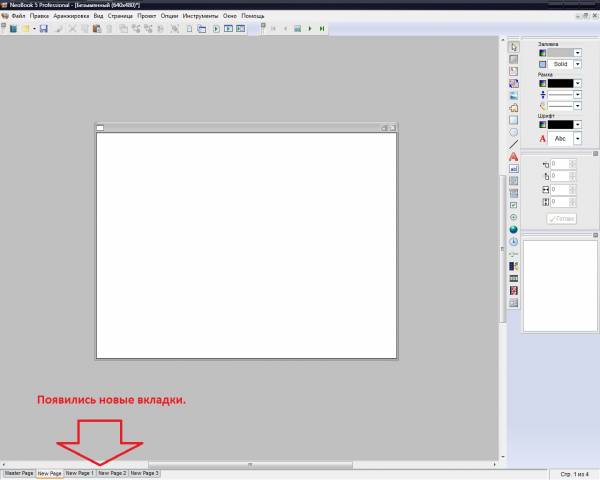Expand the black frame color dropdown
The height and width of the screenshot is (480, 600).
(578, 83)
